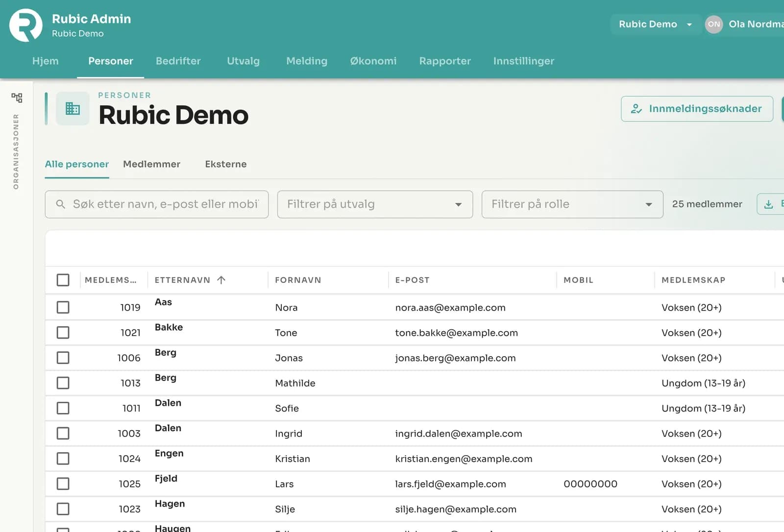The image size is (784, 532).
Task: Tick the checkbox for Kristian Engen
Action: coord(63,459)
